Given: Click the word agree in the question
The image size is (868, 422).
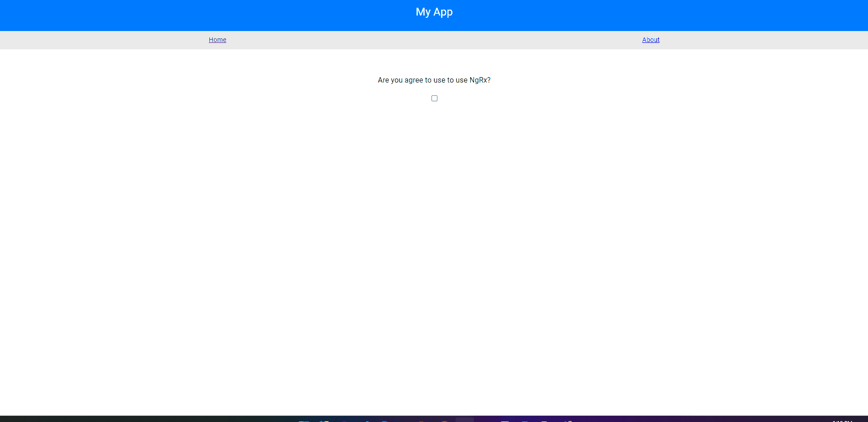Looking at the screenshot, I should coord(414,80).
